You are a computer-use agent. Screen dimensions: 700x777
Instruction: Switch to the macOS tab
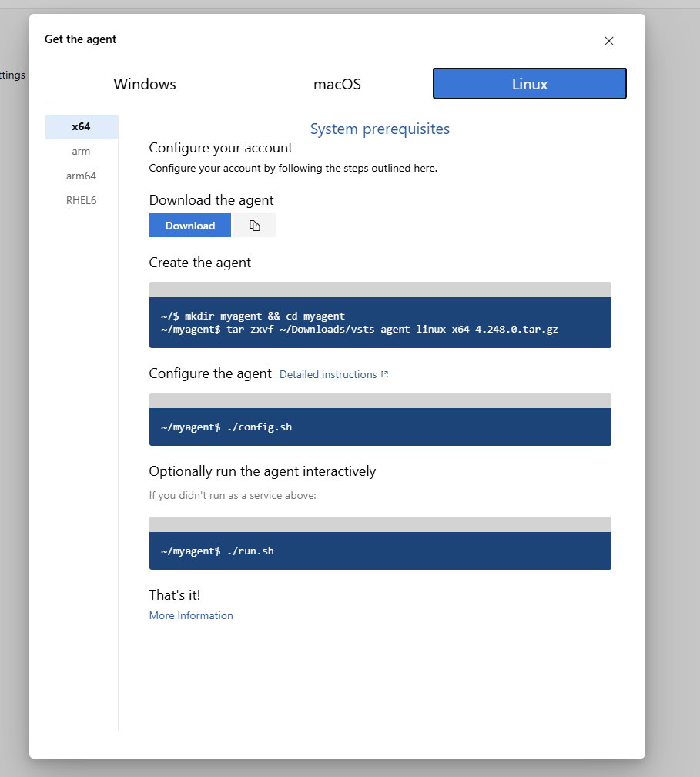point(337,84)
